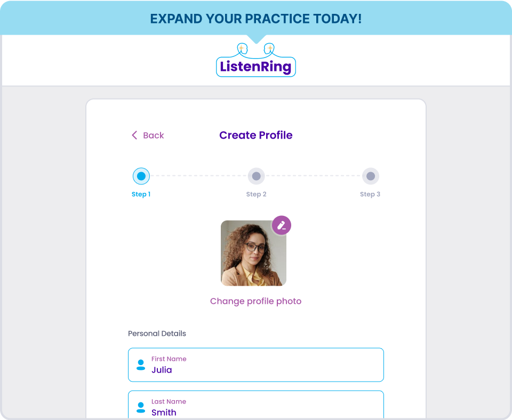Select the Step 2 progress circle

(256, 175)
